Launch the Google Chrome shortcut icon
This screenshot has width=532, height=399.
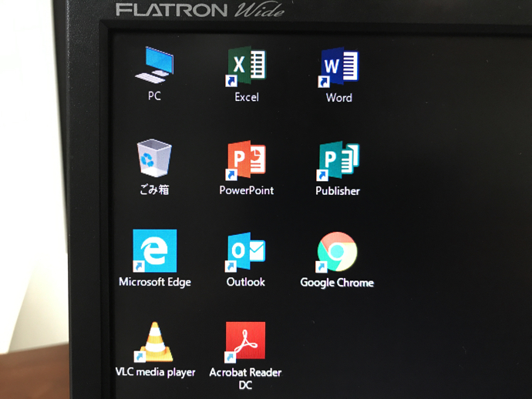click(x=336, y=252)
